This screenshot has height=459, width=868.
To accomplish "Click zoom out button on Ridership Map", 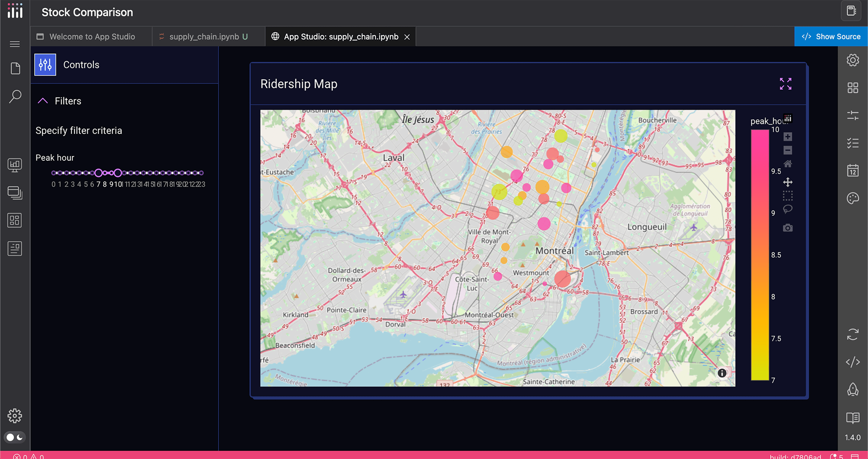I will click(787, 149).
